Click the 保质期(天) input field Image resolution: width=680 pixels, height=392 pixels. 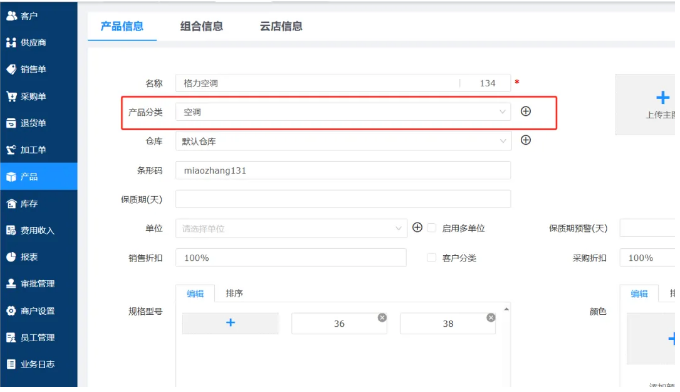tap(343, 199)
